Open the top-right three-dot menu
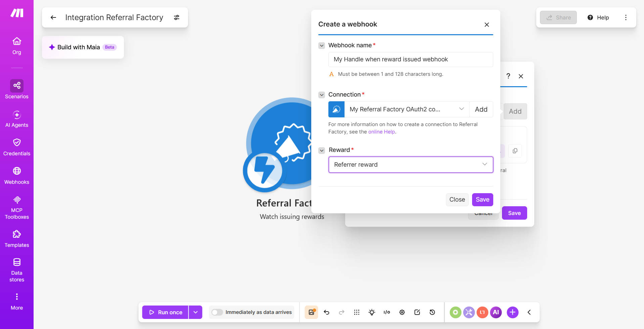Viewport: 644px width, 329px height. click(626, 17)
